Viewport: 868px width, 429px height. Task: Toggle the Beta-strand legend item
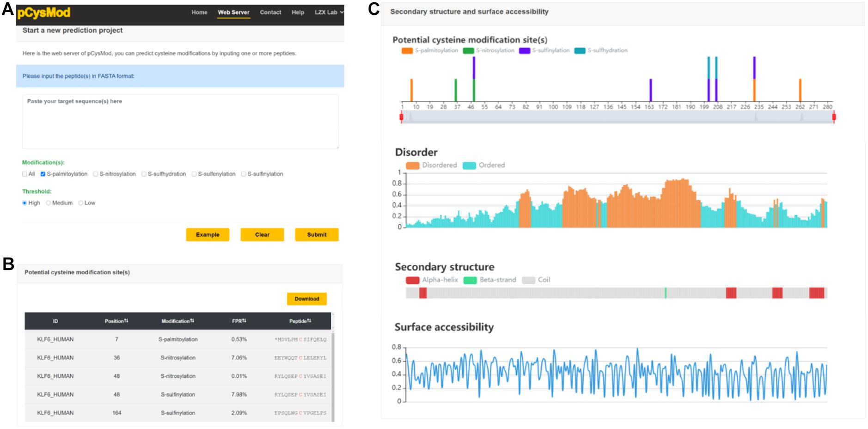click(490, 280)
